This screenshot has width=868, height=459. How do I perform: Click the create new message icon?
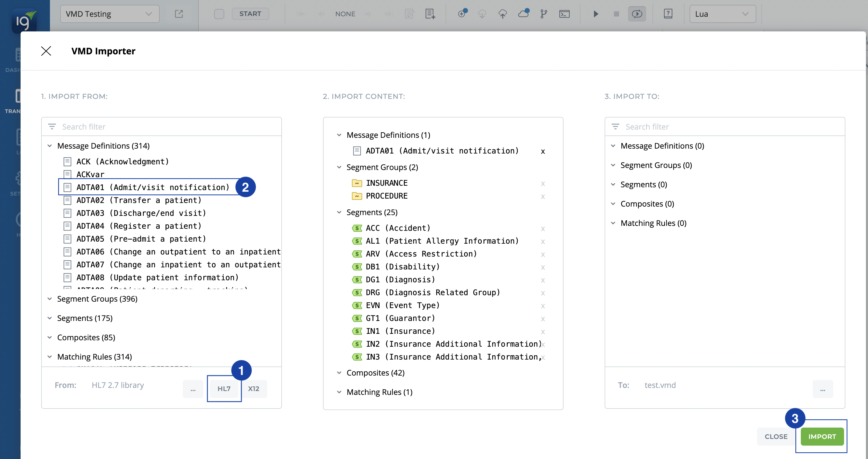pos(430,14)
